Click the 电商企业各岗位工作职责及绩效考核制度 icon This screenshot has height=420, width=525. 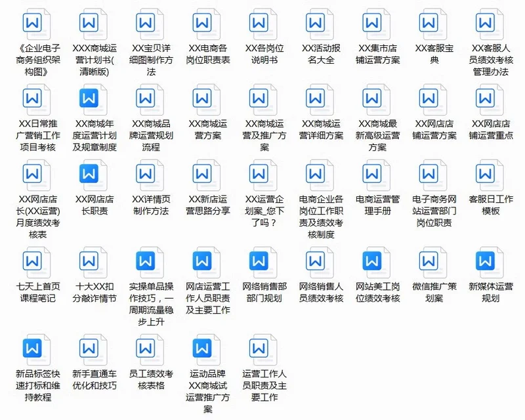click(320, 175)
